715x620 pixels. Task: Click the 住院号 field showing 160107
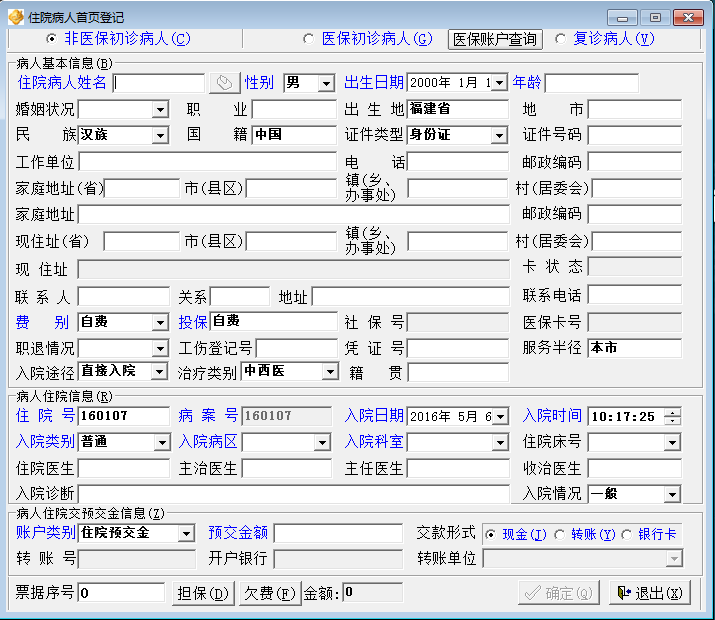click(x=124, y=416)
